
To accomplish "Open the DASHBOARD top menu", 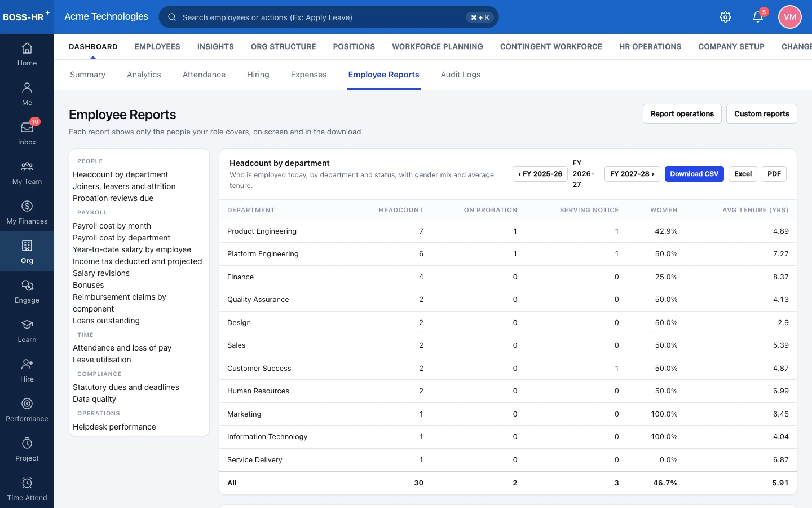I will [93, 47].
